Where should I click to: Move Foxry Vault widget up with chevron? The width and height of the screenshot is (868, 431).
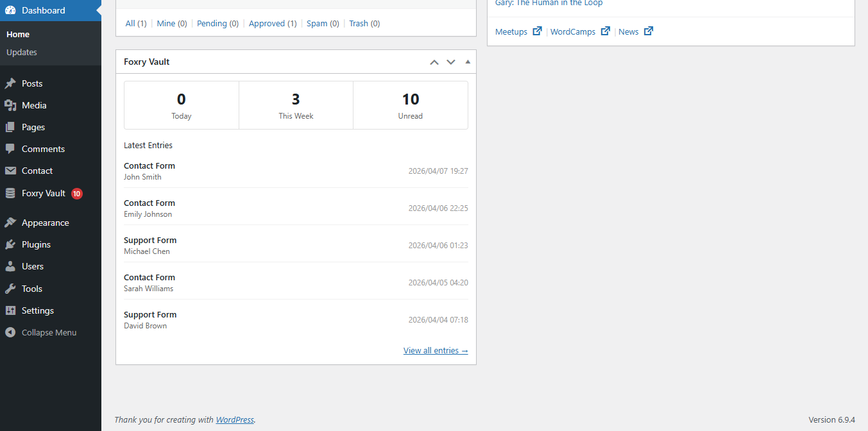[x=434, y=62]
